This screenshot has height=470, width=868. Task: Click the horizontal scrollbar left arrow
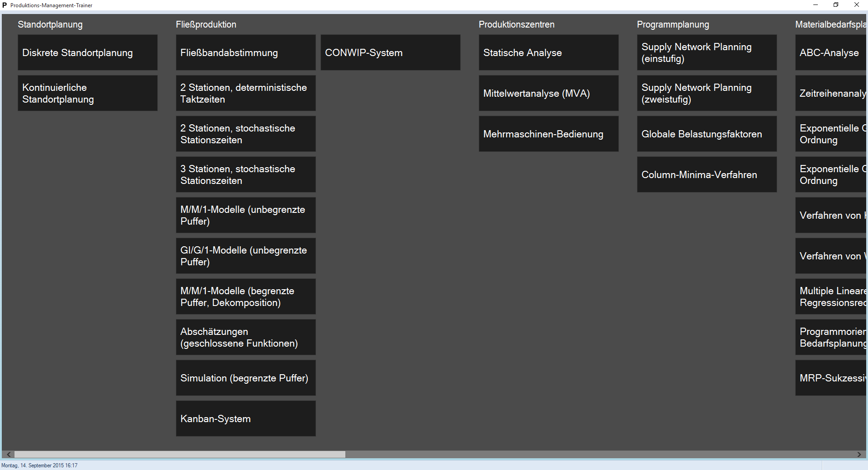coord(9,455)
